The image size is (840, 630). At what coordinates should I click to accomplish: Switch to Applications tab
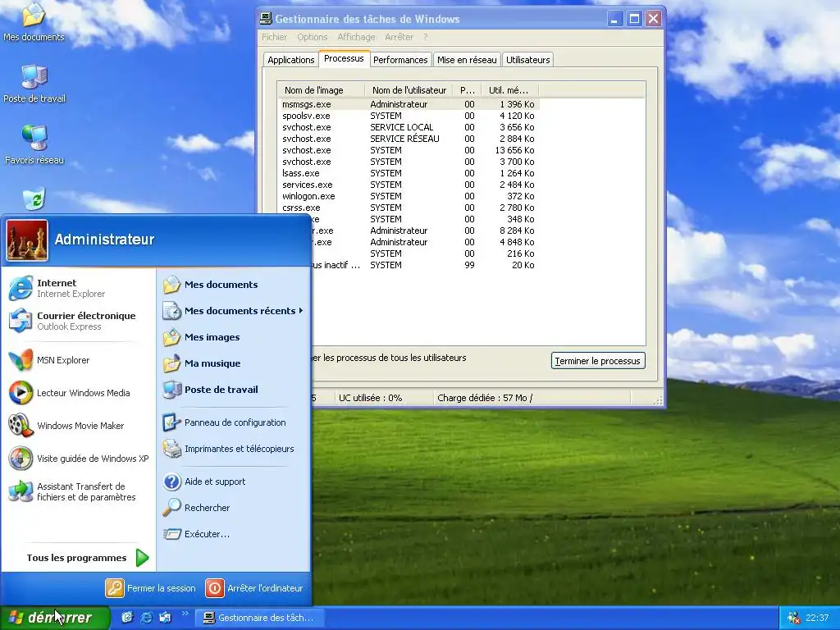click(291, 59)
